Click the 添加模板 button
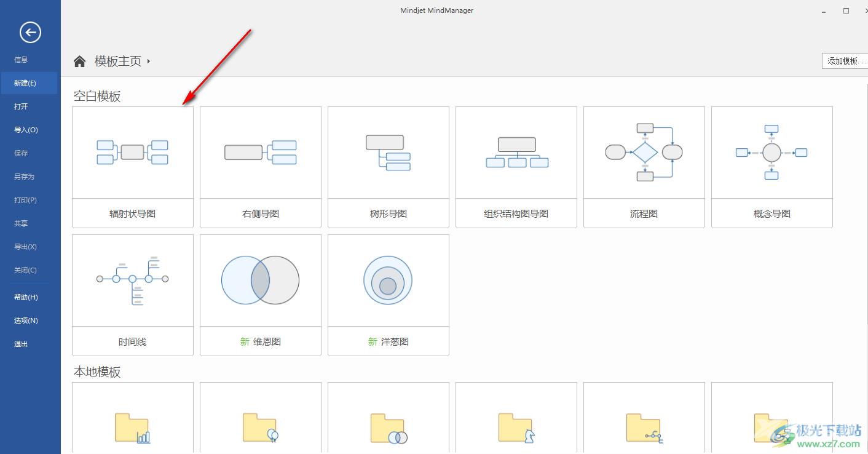The height and width of the screenshot is (454, 868). 845,61
